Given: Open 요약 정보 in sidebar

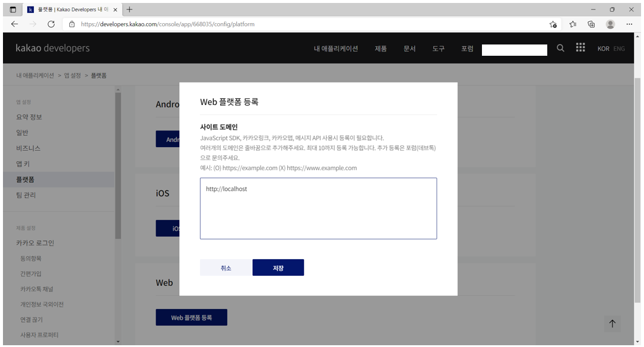Looking at the screenshot, I should [x=29, y=117].
